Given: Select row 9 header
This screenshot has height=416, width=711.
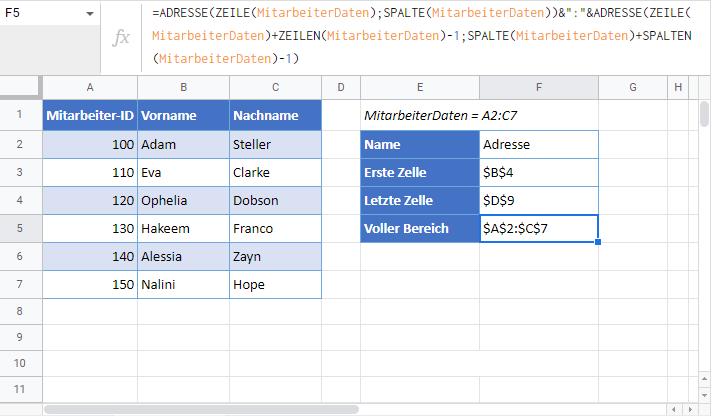Looking at the screenshot, I should 19,337.
